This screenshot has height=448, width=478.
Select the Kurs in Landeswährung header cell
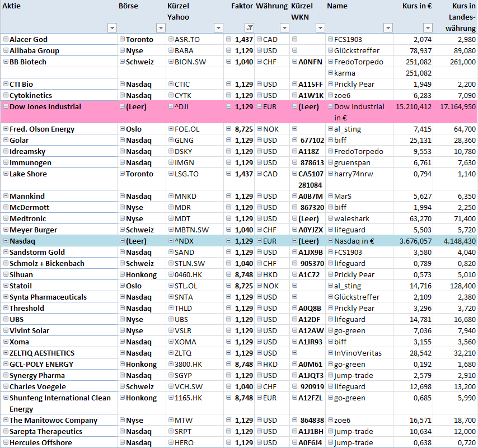tap(455, 17)
